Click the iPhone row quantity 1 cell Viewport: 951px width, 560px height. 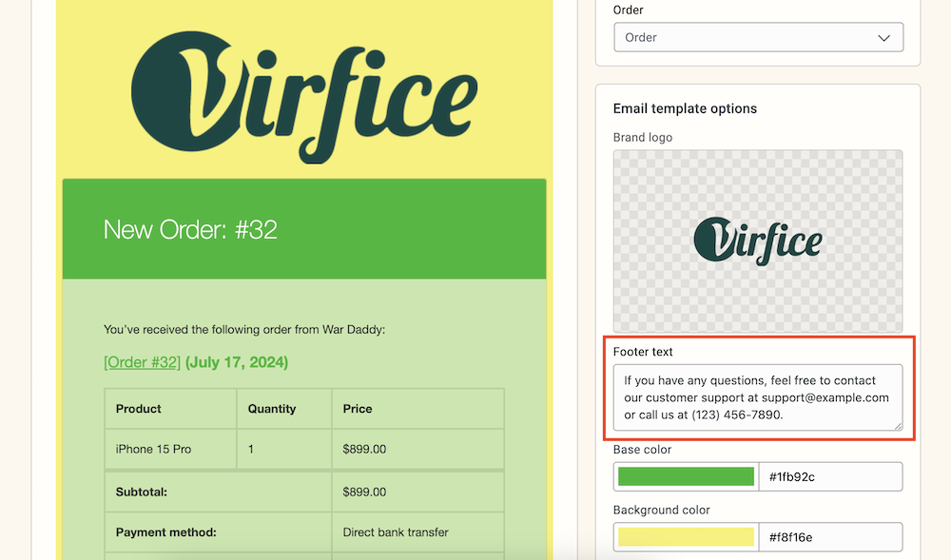284,449
